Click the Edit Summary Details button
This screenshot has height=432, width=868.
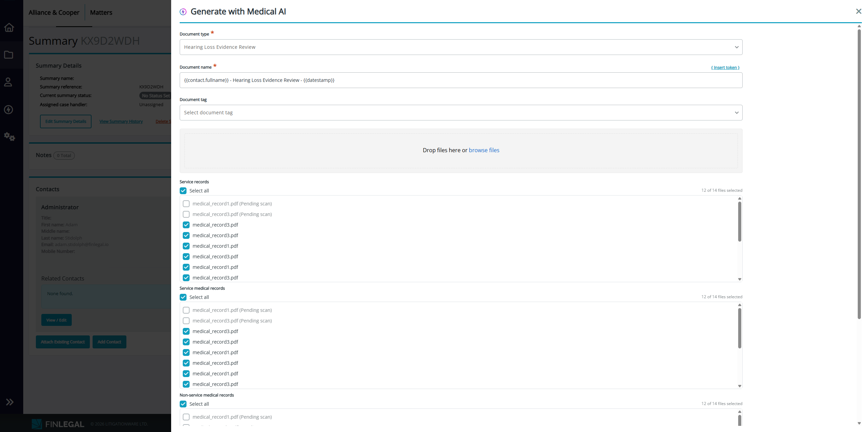pyautogui.click(x=66, y=121)
